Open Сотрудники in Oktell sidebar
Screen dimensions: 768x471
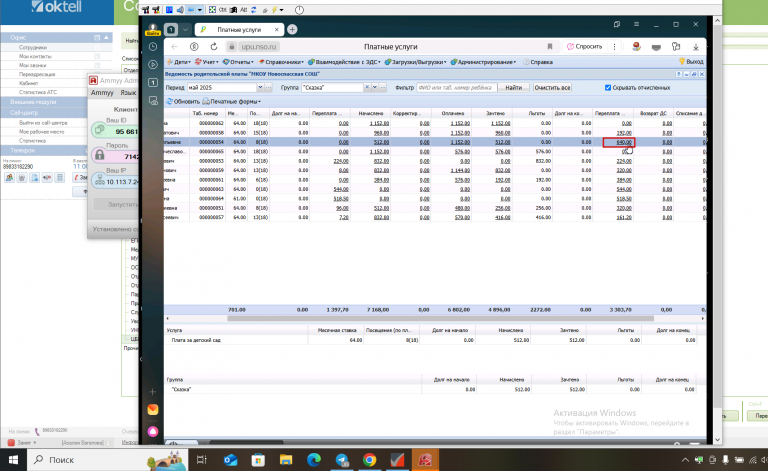(33, 47)
